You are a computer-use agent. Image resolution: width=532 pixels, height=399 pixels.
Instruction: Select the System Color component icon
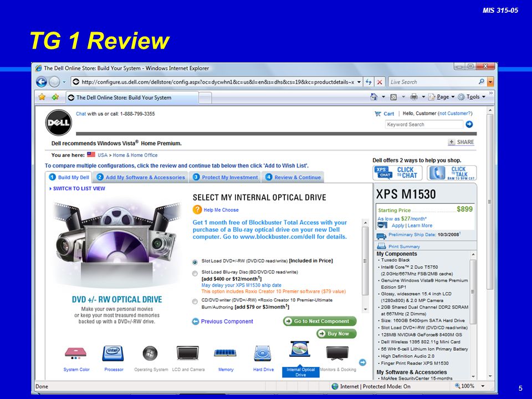point(76,353)
